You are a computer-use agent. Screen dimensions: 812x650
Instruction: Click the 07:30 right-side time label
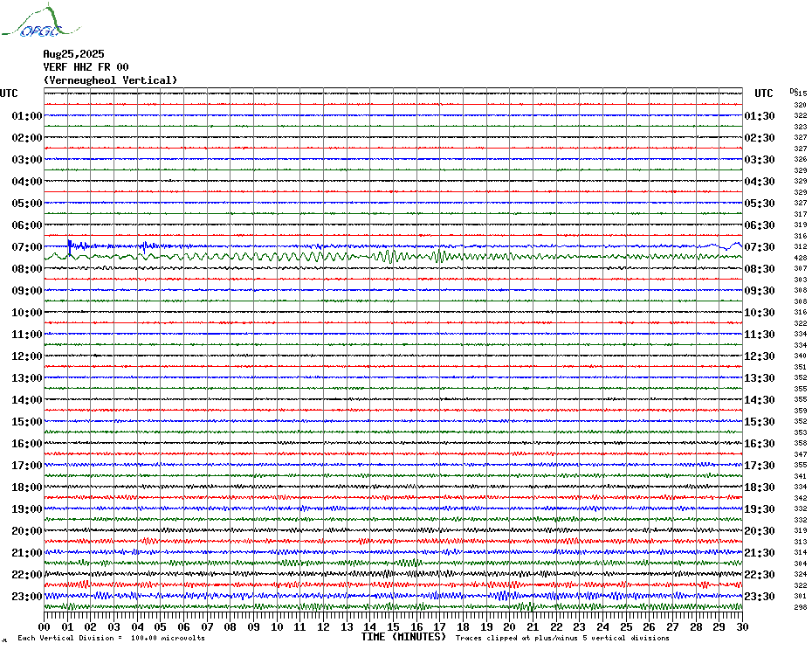point(760,246)
